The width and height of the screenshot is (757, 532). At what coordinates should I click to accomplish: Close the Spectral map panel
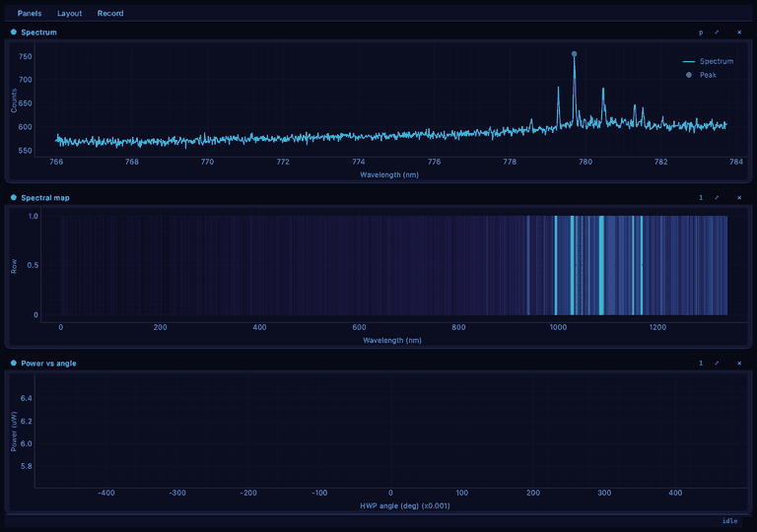tap(739, 197)
